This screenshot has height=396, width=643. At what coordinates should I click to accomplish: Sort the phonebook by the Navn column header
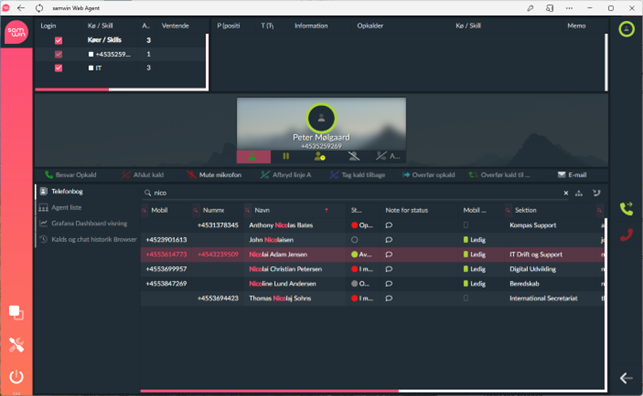coord(262,210)
